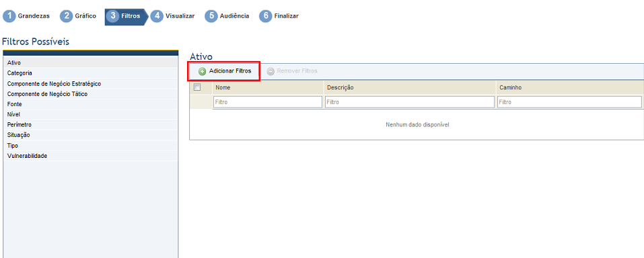Screen dimensions: 644x258
Task: Go to step 5 Audiência
Action: point(227,16)
